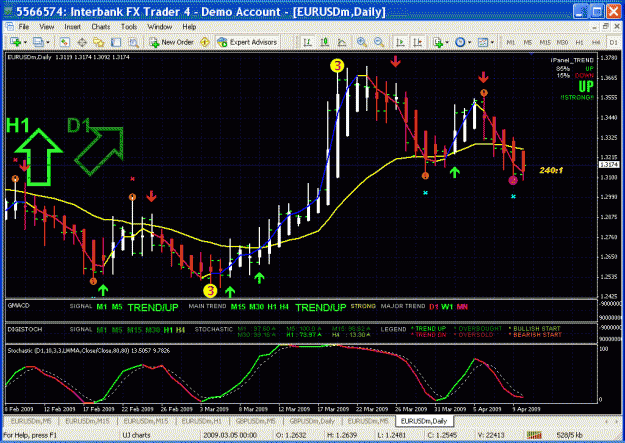Click the 240:1 yellow chart label
This screenshot has width=625, height=443.
pos(551,171)
